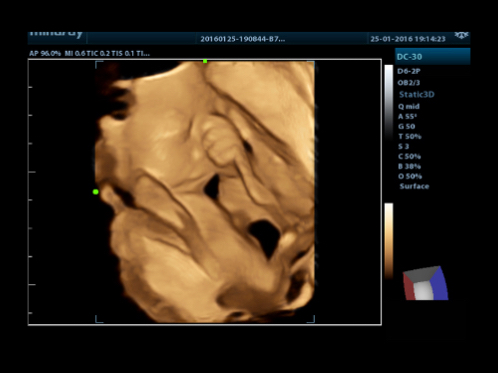Click the Static3D mode label

(417, 94)
